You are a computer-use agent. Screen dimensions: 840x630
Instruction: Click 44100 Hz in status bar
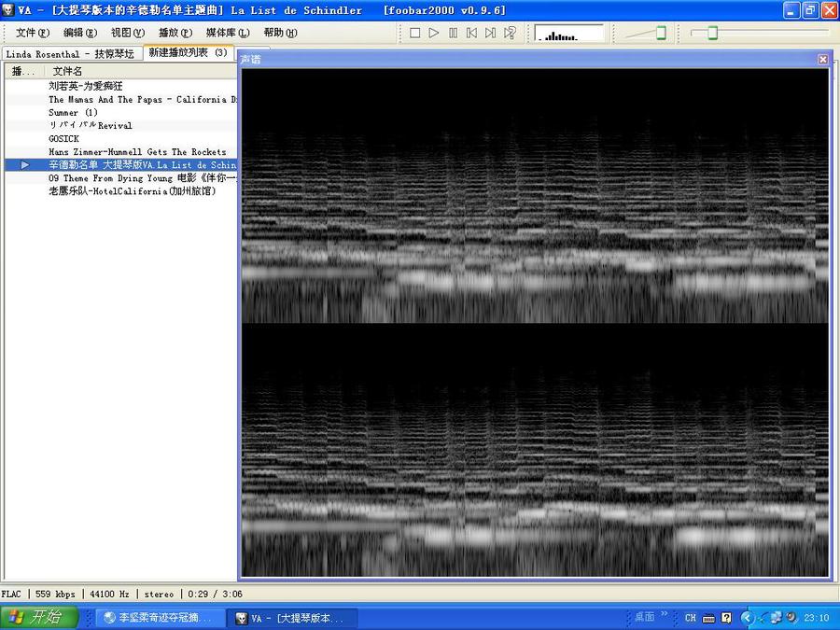pyautogui.click(x=109, y=595)
